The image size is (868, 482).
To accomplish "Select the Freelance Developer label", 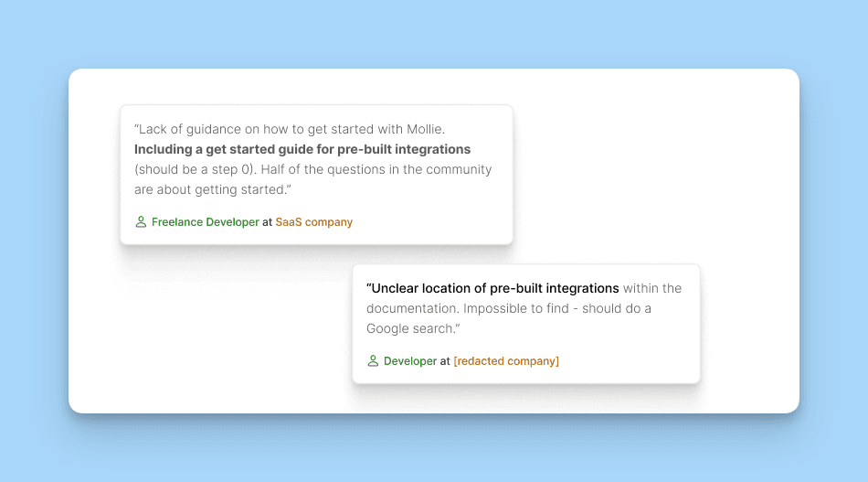I will pos(206,222).
